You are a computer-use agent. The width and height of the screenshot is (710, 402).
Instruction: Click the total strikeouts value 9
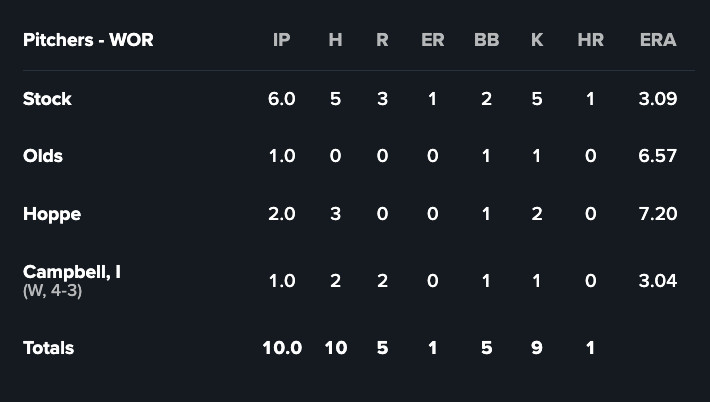537,348
